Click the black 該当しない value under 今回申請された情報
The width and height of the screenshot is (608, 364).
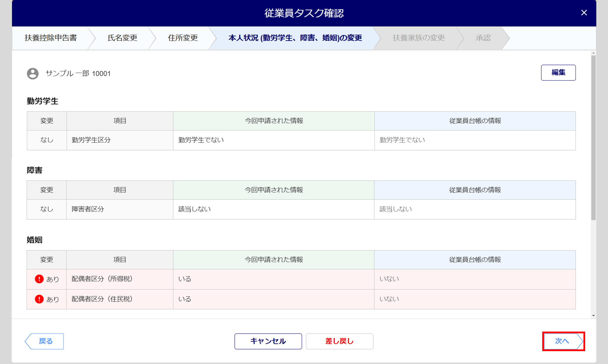click(194, 209)
